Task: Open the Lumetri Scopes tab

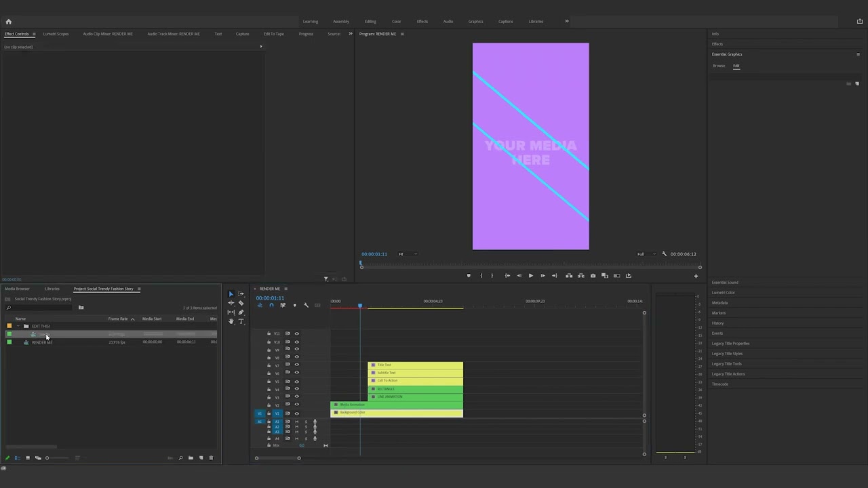Action: (x=56, y=34)
